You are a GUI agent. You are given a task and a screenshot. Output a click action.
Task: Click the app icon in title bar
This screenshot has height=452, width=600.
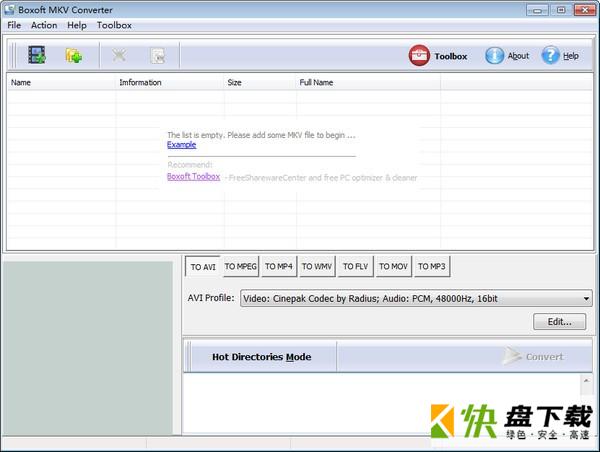point(9,10)
